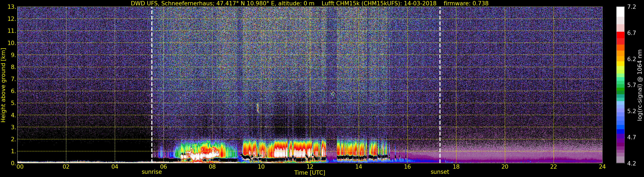This screenshot has width=644, height=177.
Task: Click the "log(rc-signal) @ 1064 nm" colorbar title
Action: click(640, 85)
